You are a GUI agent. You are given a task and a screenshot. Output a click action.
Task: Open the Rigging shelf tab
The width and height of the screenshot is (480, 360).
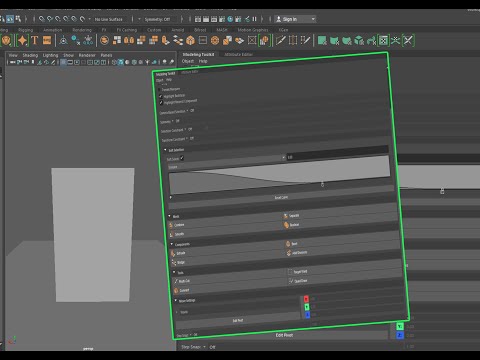(x=25, y=30)
